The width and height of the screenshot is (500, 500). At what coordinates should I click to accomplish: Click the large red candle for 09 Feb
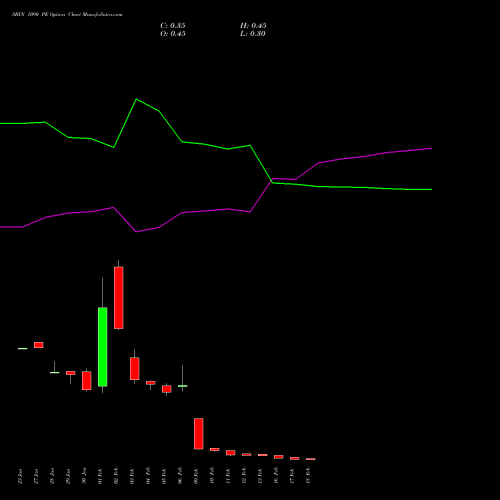pyautogui.click(x=199, y=433)
